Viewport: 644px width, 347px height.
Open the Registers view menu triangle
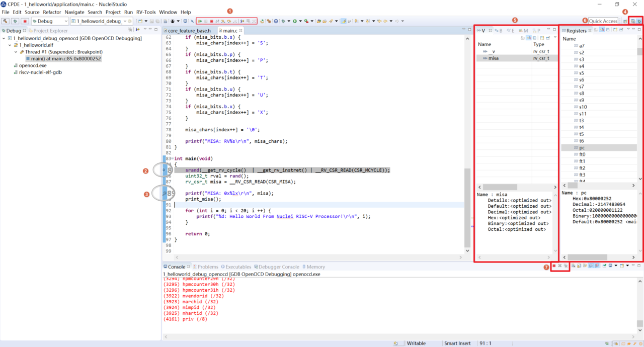pyautogui.click(x=628, y=29)
